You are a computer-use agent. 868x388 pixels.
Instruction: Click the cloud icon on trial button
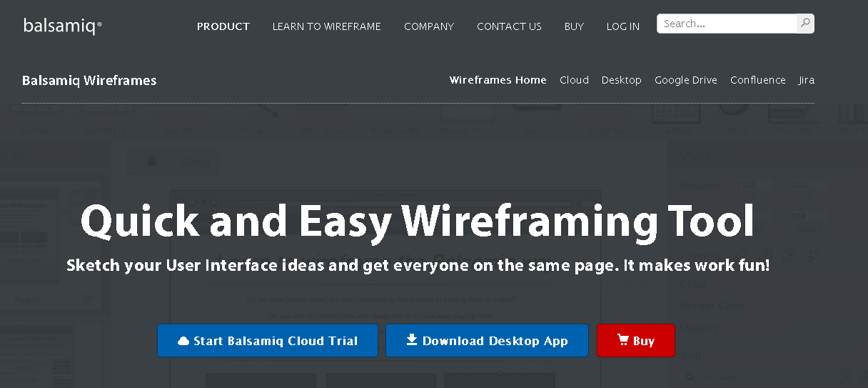click(183, 342)
